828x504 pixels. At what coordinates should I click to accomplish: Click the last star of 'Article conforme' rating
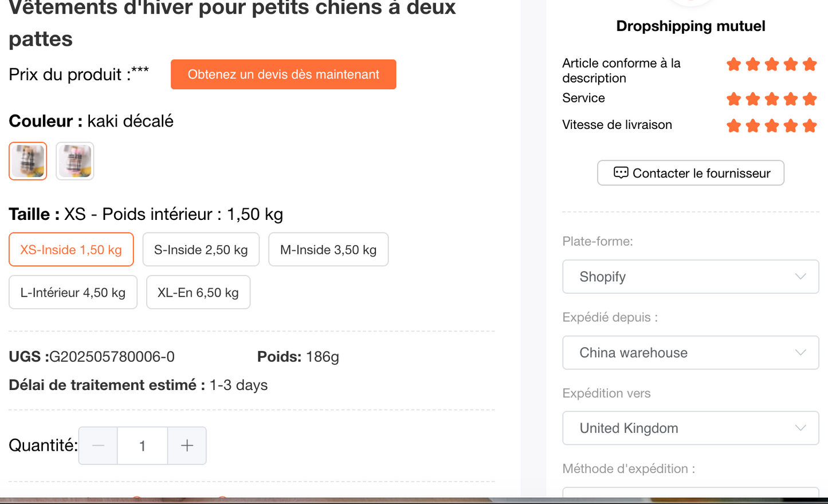click(810, 64)
